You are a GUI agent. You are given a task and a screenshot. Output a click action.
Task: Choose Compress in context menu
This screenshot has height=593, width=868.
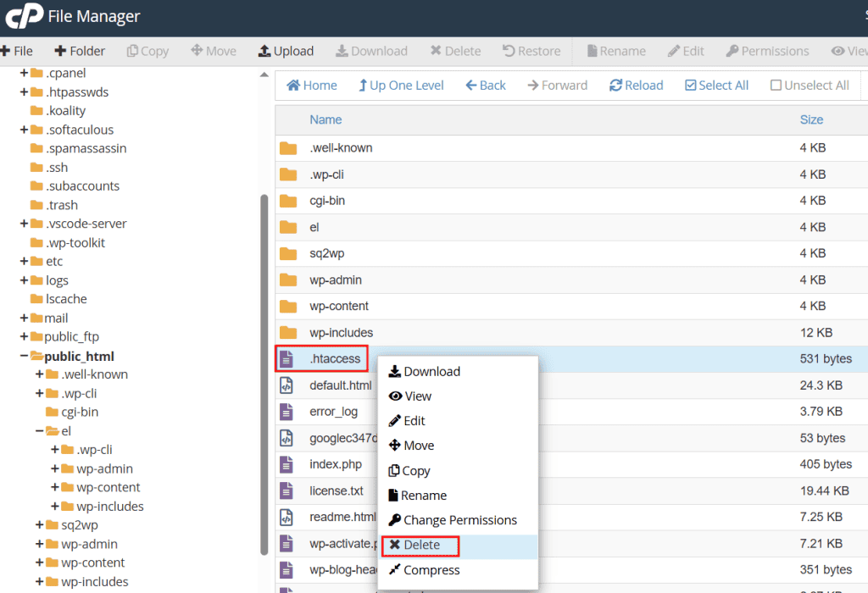click(x=425, y=570)
